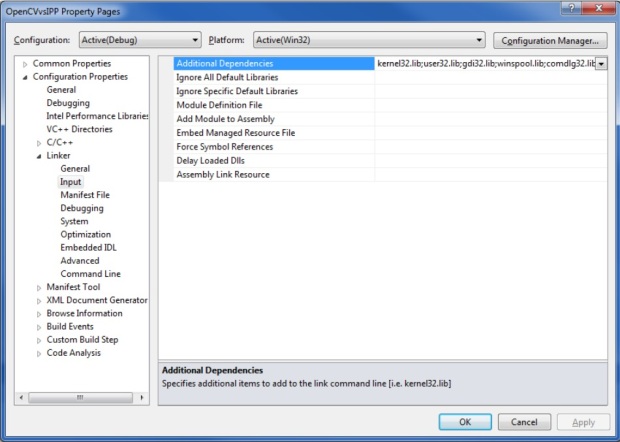The height and width of the screenshot is (442, 620).
Task: Select Common Properties label
Action: coord(72,63)
